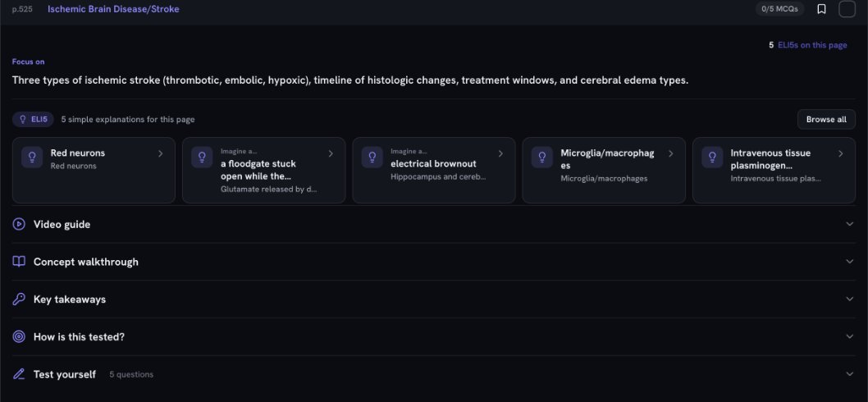Click the Concept walkthrough chevron arrow
Viewport: 868px width, 402px height.
click(x=849, y=262)
